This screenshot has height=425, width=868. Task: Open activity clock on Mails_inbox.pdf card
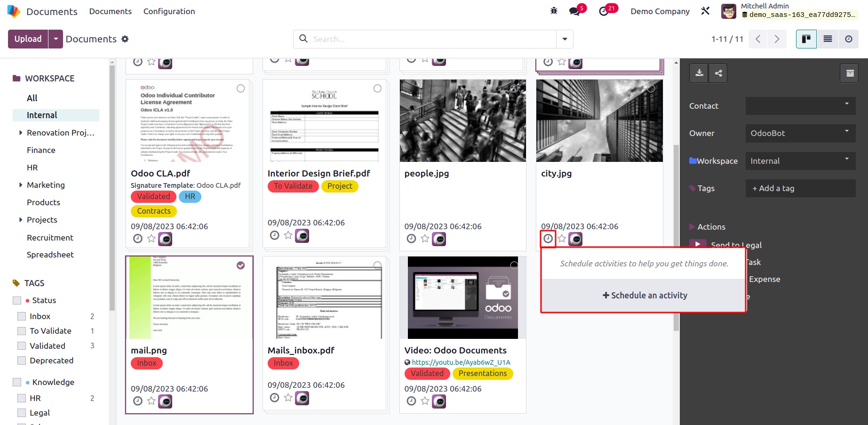275,397
